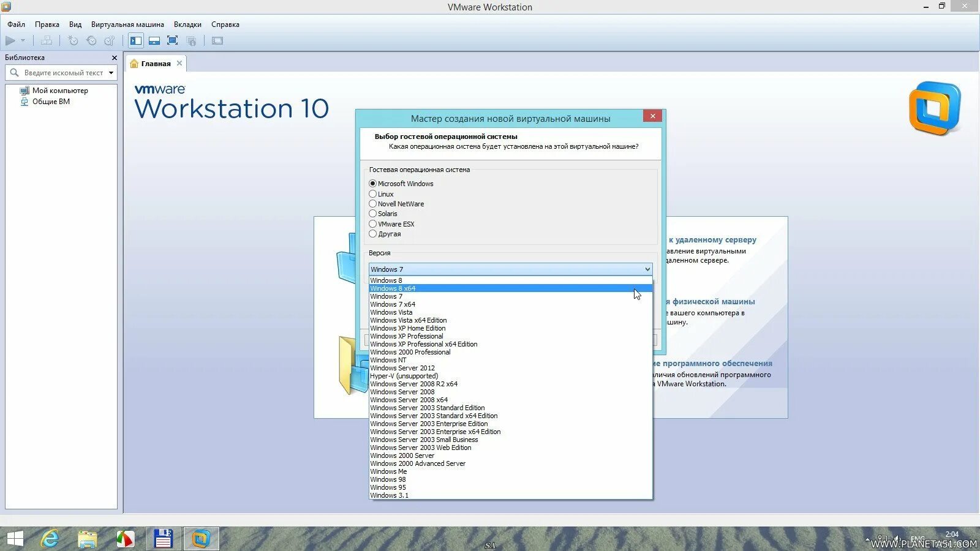Image resolution: width=980 pixels, height=551 pixels.
Task: Click the Unity mode toolbar icon
Action: [191, 41]
